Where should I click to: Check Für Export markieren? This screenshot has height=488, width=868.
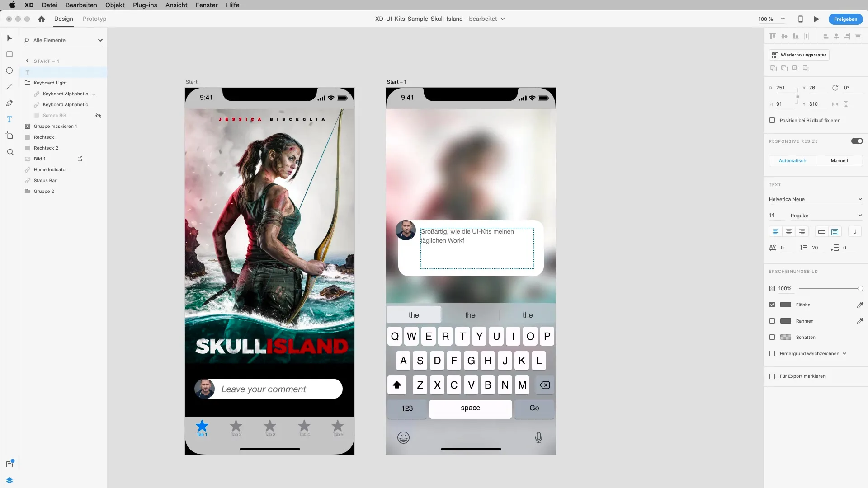coord(772,376)
